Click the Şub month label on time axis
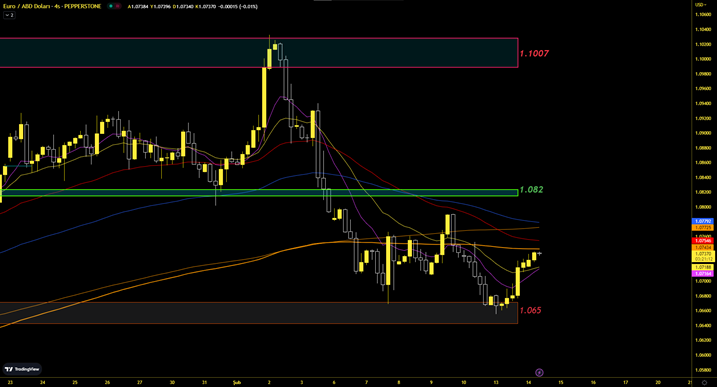This screenshot has height=387, width=717. (x=236, y=382)
